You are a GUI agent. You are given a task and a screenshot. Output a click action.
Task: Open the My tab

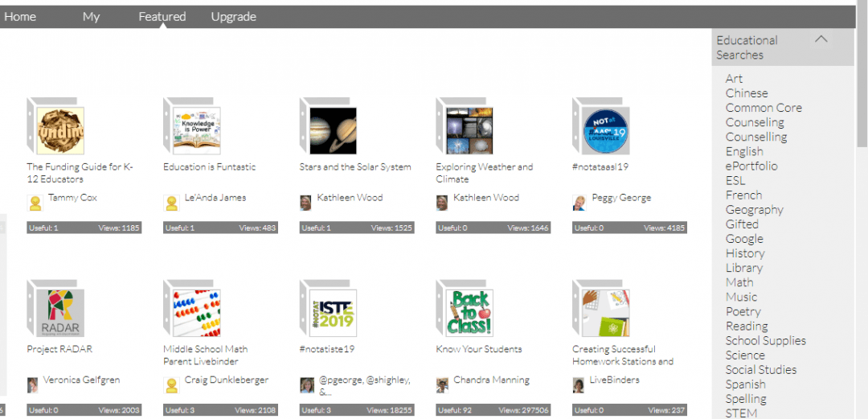[x=91, y=17]
